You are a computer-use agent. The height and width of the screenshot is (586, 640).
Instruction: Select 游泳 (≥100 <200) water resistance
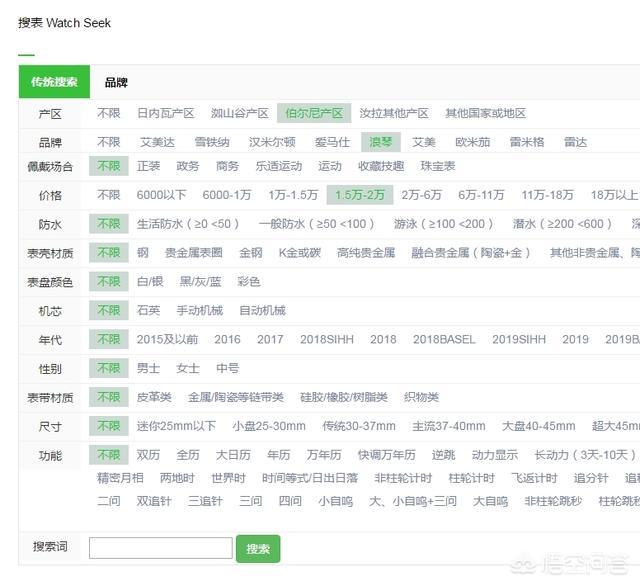coord(444,224)
